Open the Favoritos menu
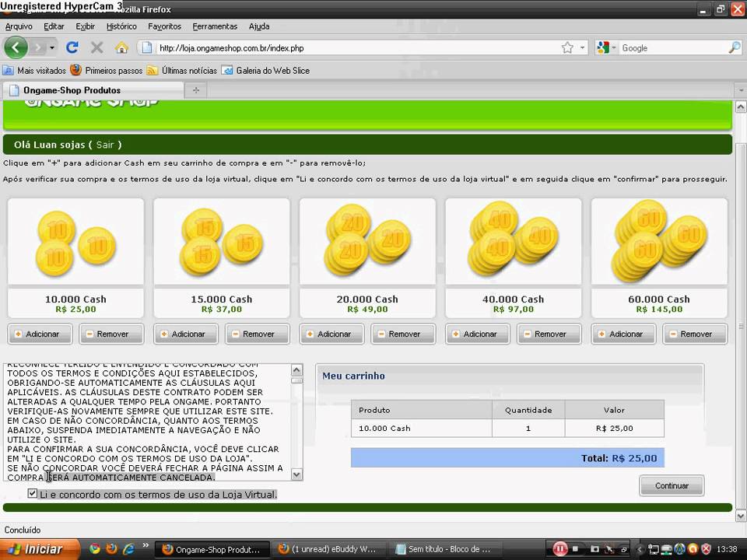The image size is (747, 560). 164,26
